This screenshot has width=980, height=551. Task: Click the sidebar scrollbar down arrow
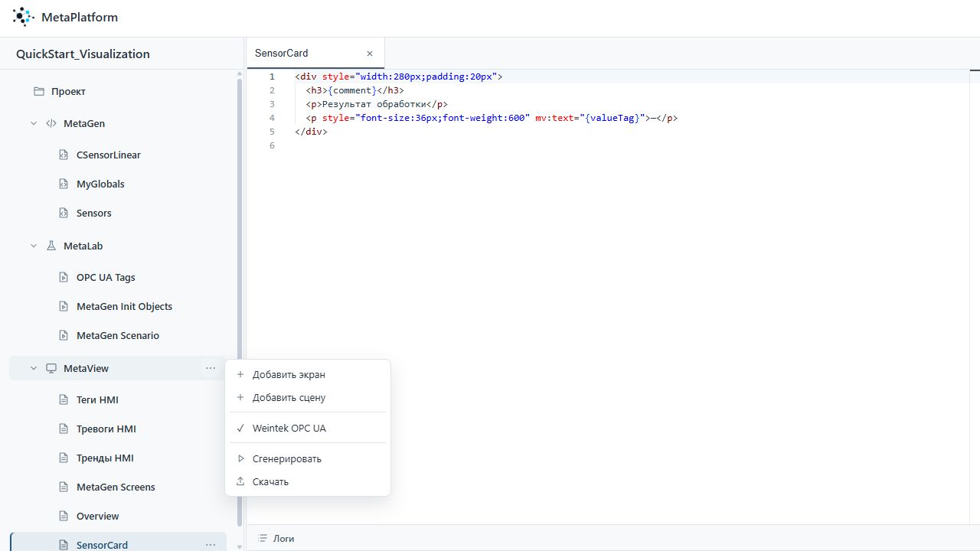240,546
